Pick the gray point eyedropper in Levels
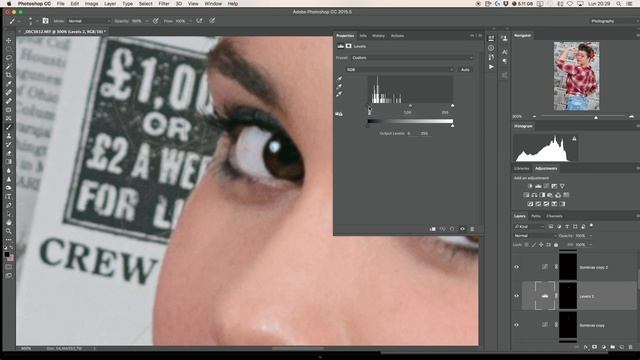The image size is (640, 360). point(339,87)
